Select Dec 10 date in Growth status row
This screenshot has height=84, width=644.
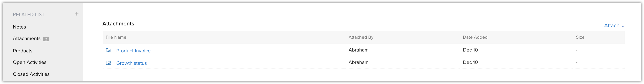tap(470, 62)
